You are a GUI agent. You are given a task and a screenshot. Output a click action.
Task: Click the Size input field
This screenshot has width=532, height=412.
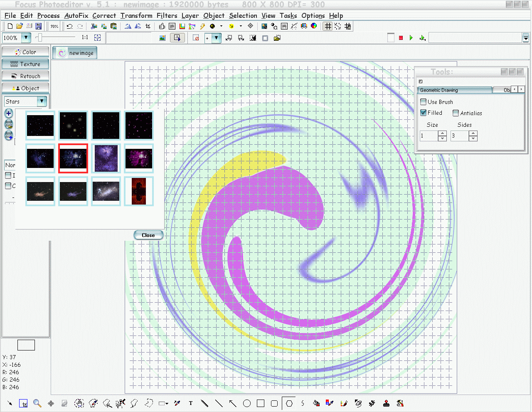pyautogui.click(x=429, y=136)
